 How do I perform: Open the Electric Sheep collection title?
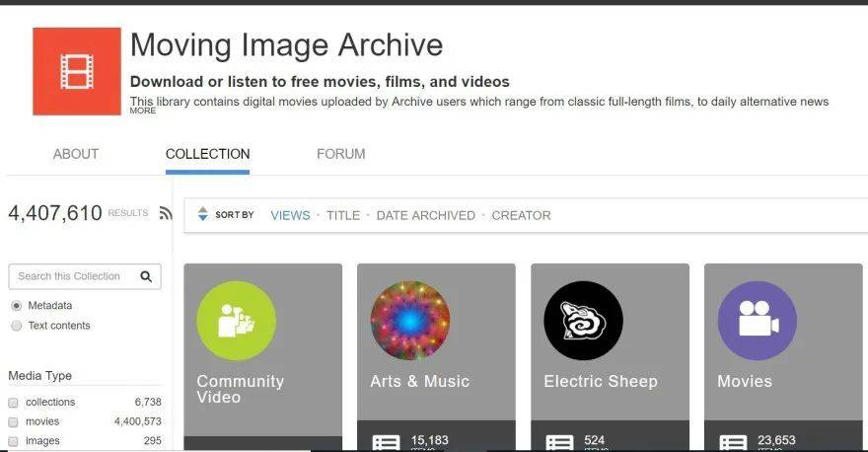[x=601, y=381]
